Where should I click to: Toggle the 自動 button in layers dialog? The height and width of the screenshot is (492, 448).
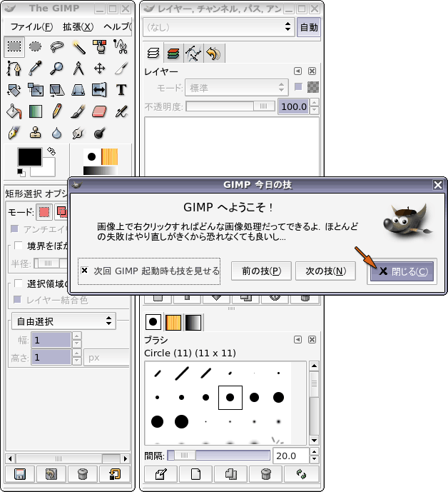tap(309, 27)
